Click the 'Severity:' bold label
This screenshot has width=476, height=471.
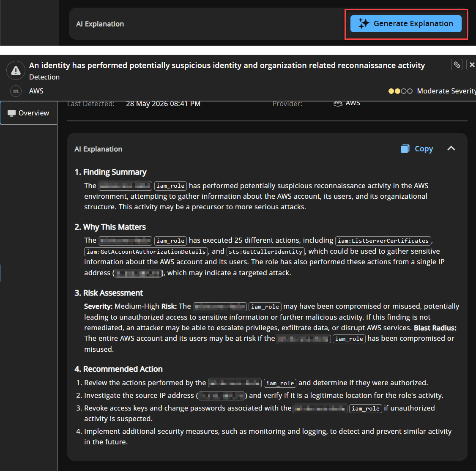click(x=98, y=307)
